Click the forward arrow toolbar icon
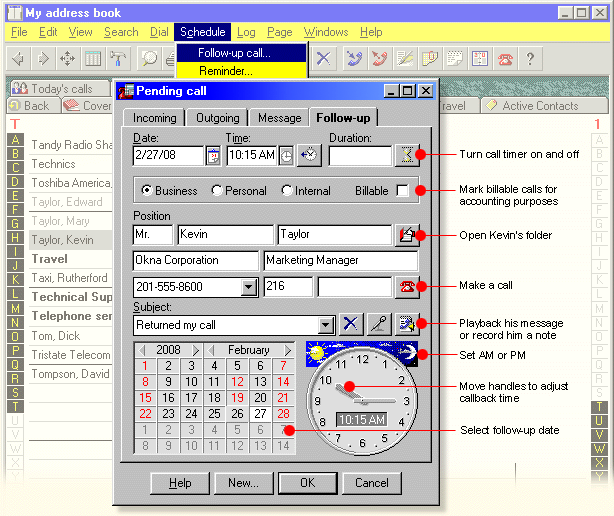The width and height of the screenshot is (614, 516). click(43, 59)
